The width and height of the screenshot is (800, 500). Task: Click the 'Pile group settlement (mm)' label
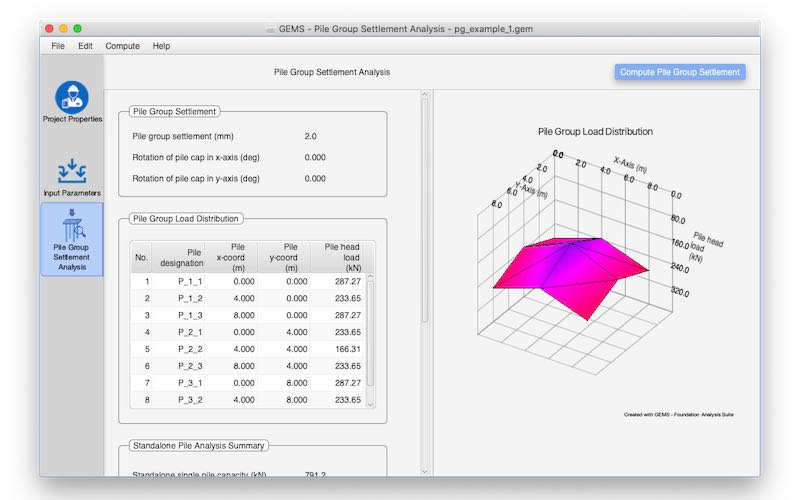(x=183, y=136)
